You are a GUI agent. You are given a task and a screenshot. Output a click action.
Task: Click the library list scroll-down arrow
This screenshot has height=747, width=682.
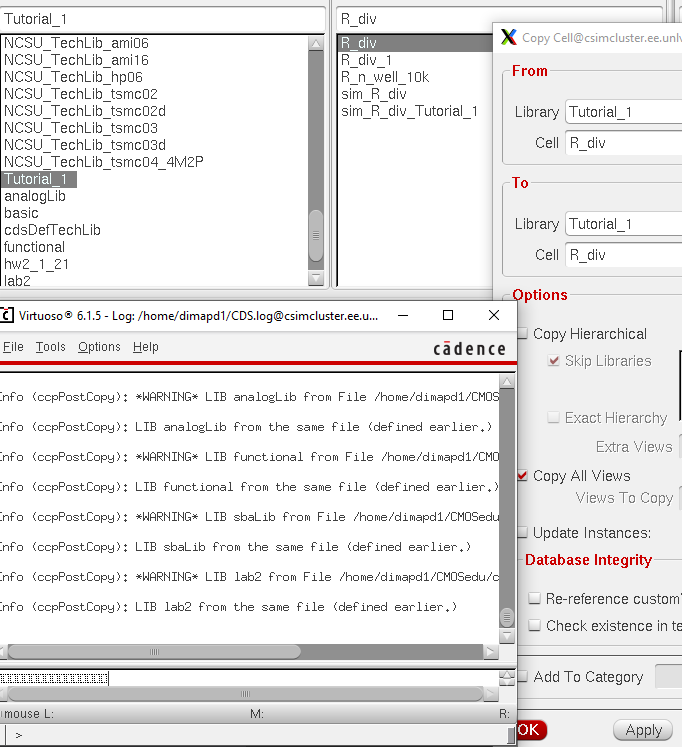(316, 279)
